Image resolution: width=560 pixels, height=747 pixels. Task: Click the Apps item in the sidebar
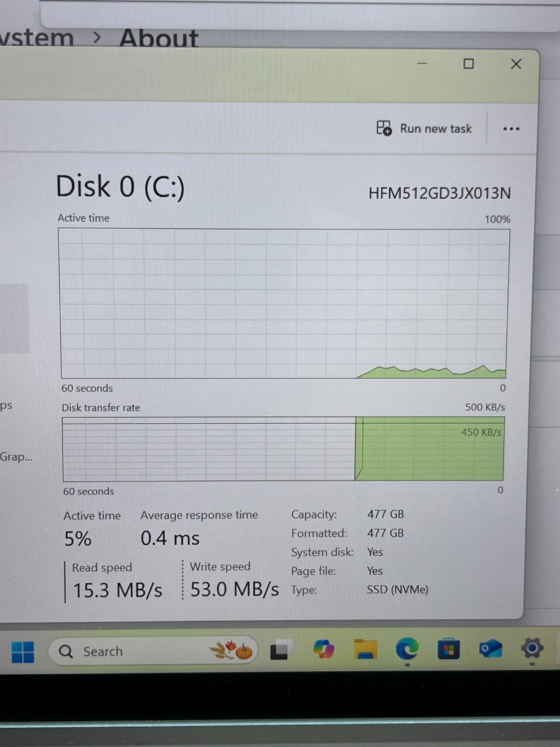tap(6, 405)
